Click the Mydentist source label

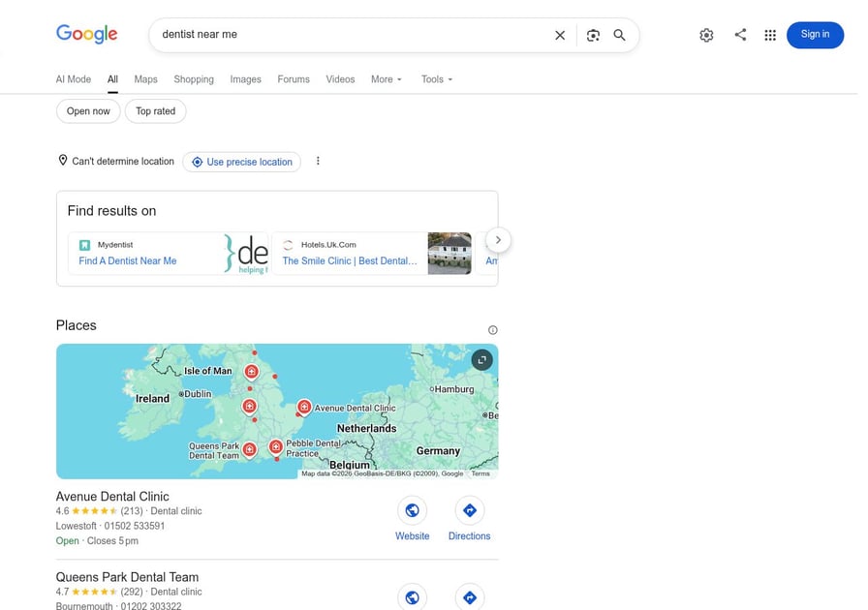115,245
